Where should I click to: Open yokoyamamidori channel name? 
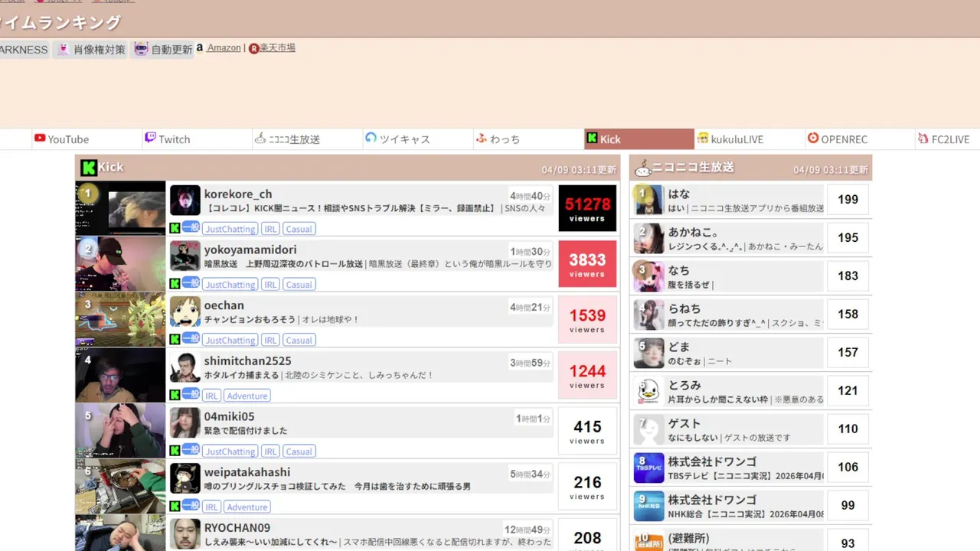pyautogui.click(x=250, y=250)
